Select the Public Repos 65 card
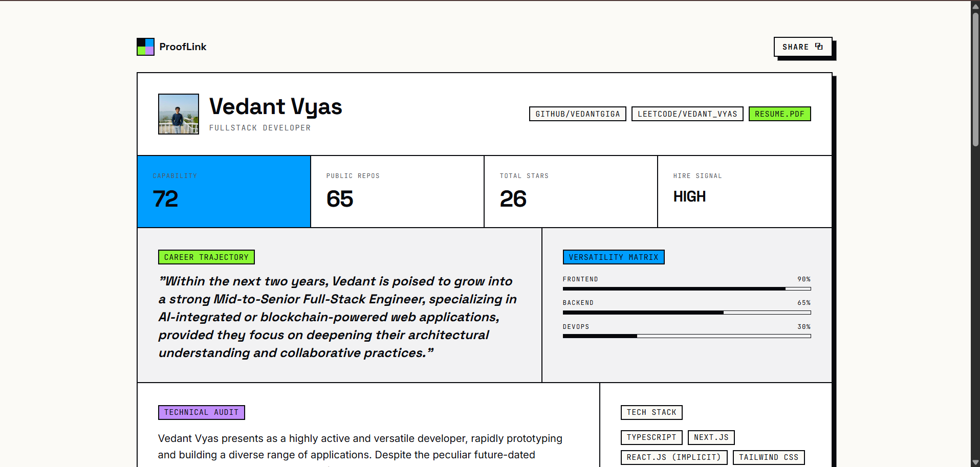Viewport: 980px width, 467px height. point(397,191)
